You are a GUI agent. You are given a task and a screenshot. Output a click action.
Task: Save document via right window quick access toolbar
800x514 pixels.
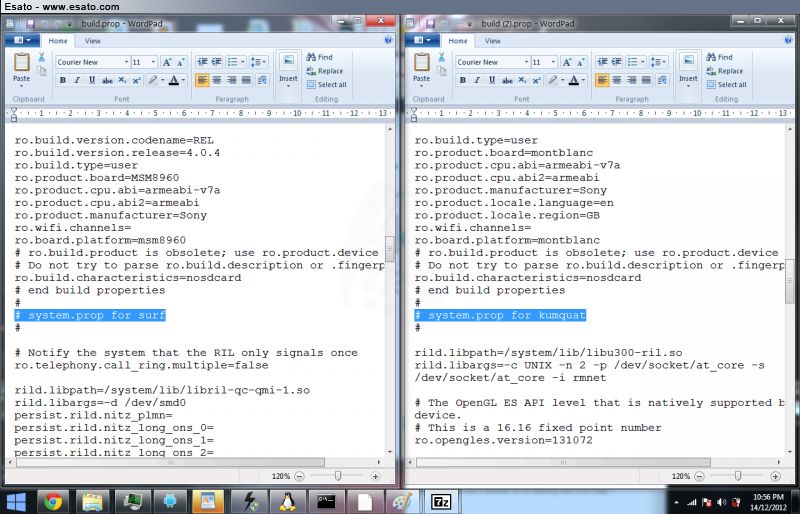tap(430, 23)
